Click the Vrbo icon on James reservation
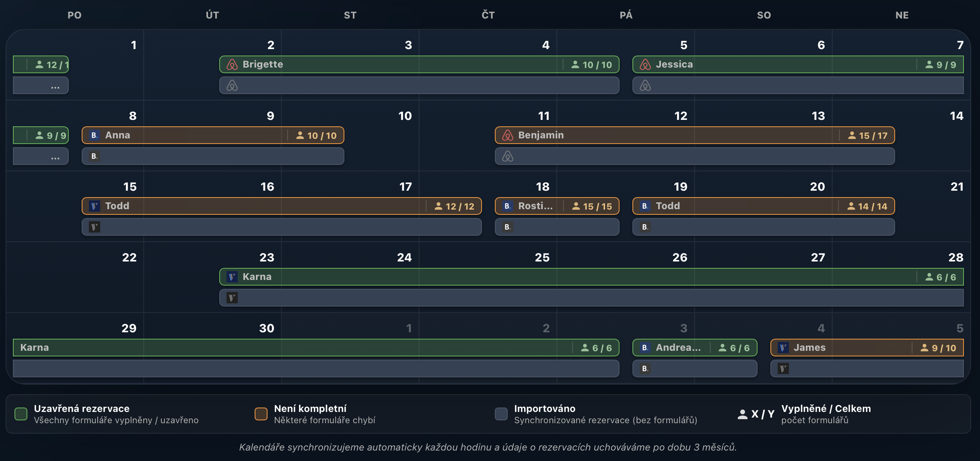980x461 pixels. (x=783, y=348)
